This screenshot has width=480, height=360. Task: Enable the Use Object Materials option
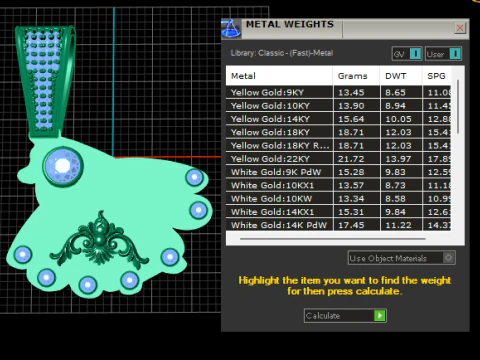coord(401,258)
